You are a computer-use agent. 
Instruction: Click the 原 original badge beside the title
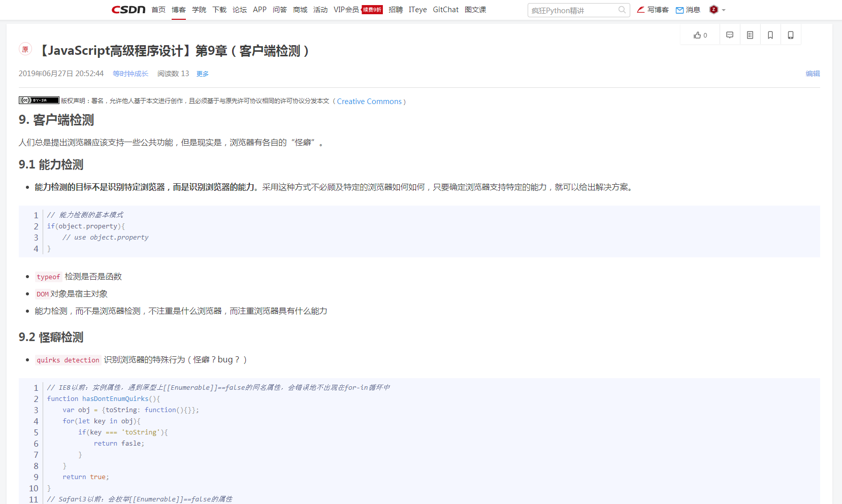[x=25, y=49]
